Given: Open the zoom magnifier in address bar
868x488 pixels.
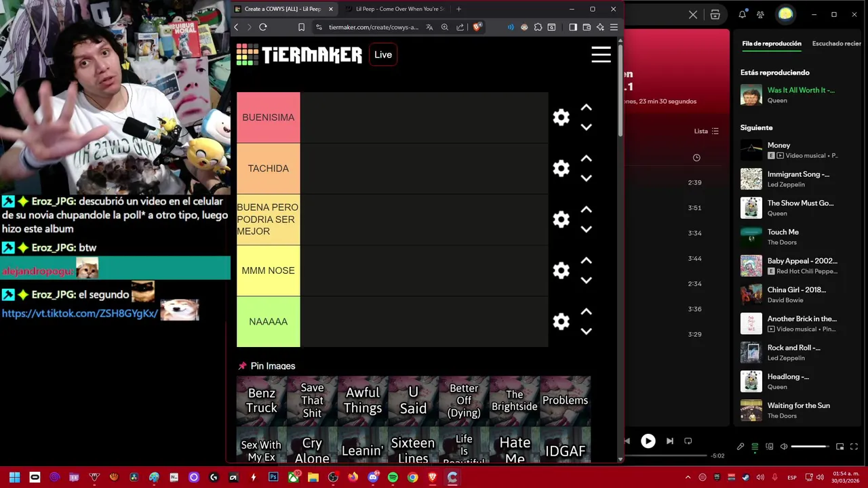Looking at the screenshot, I should click(445, 27).
